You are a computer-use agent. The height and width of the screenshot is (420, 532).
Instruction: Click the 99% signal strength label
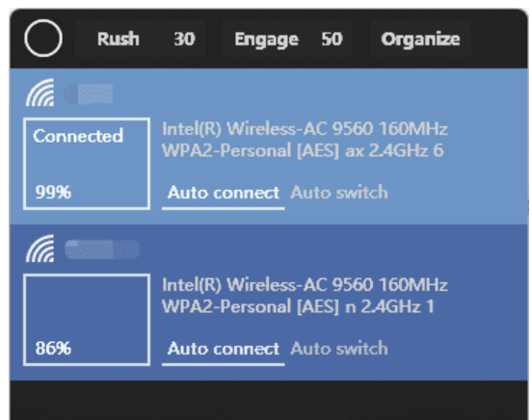click(53, 193)
